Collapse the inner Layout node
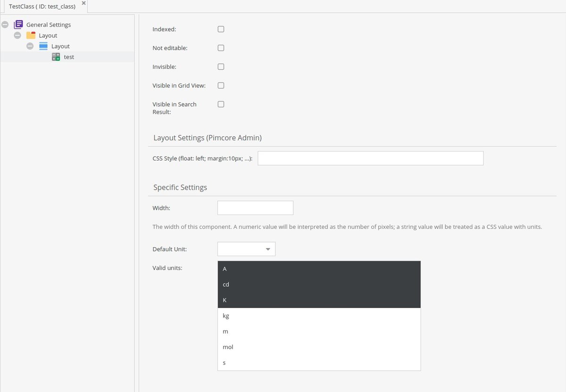Screen dimensions: 566x392 (30, 46)
